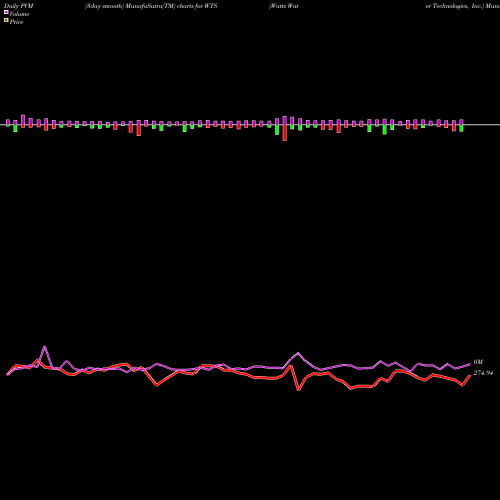Click the Volume legend label
The height and width of the screenshot is (500, 500).
tap(19, 14)
